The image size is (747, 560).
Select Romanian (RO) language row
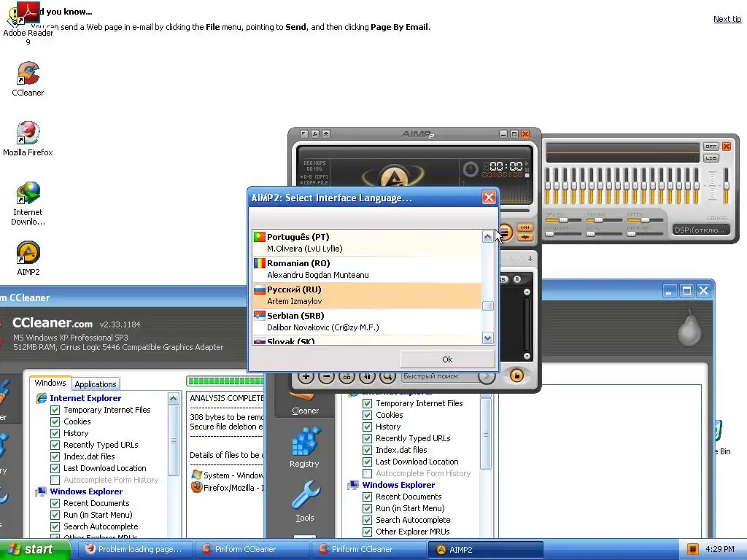[367, 269]
